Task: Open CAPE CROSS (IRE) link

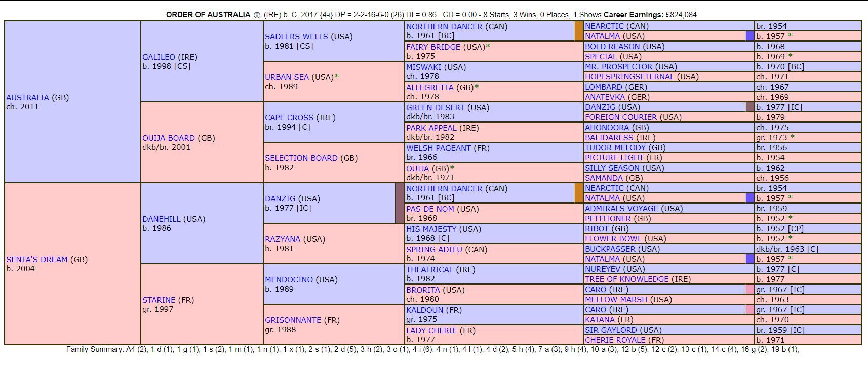Action: pyautogui.click(x=289, y=117)
